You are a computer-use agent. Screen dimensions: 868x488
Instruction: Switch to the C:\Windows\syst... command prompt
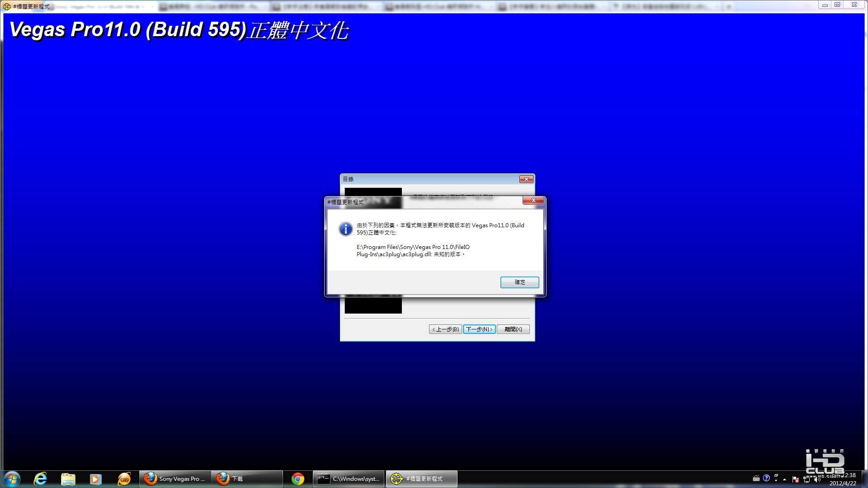pyautogui.click(x=349, y=479)
